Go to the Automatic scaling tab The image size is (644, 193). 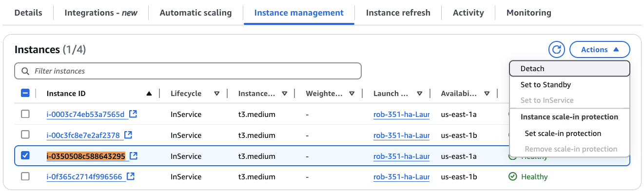click(195, 13)
